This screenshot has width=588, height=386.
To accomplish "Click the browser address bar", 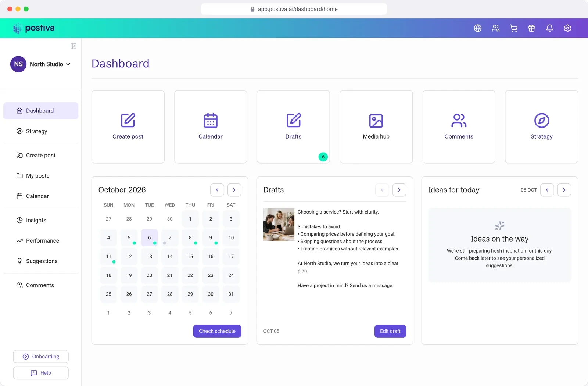I will click(294, 9).
